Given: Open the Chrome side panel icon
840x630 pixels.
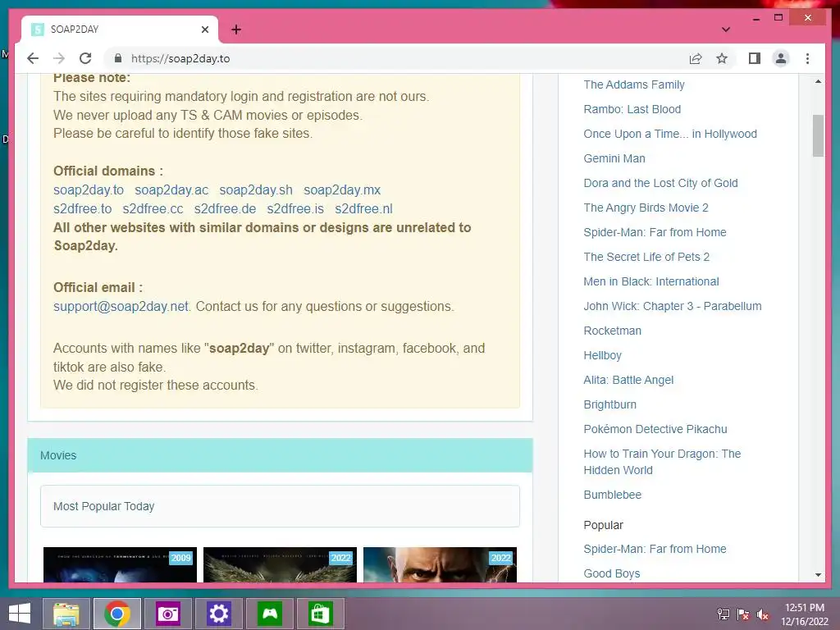Looking at the screenshot, I should coord(755,58).
